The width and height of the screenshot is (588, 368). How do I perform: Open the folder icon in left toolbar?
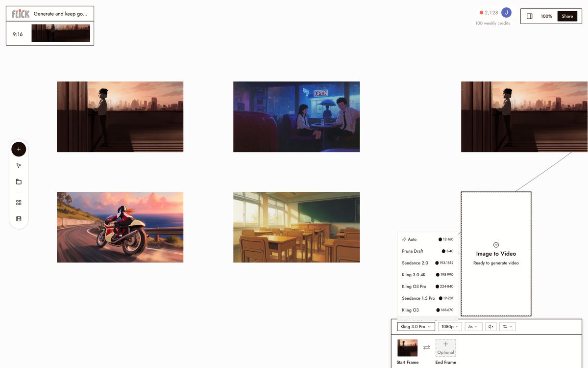[x=19, y=182]
